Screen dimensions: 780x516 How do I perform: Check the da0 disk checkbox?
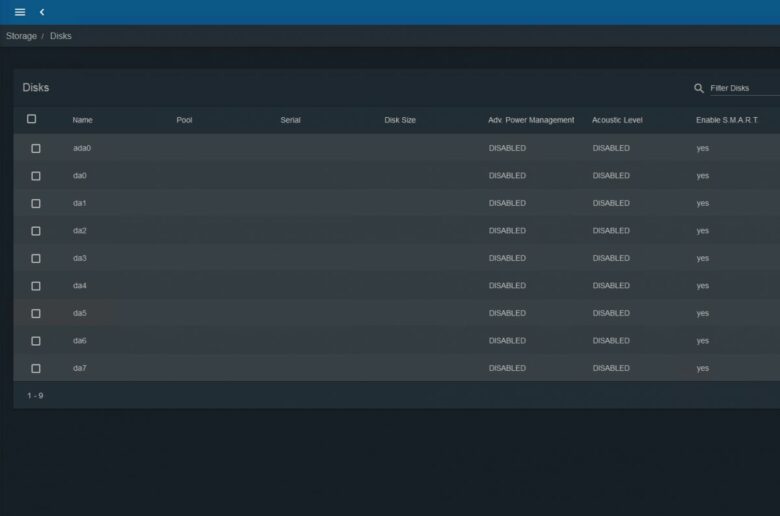(x=36, y=176)
